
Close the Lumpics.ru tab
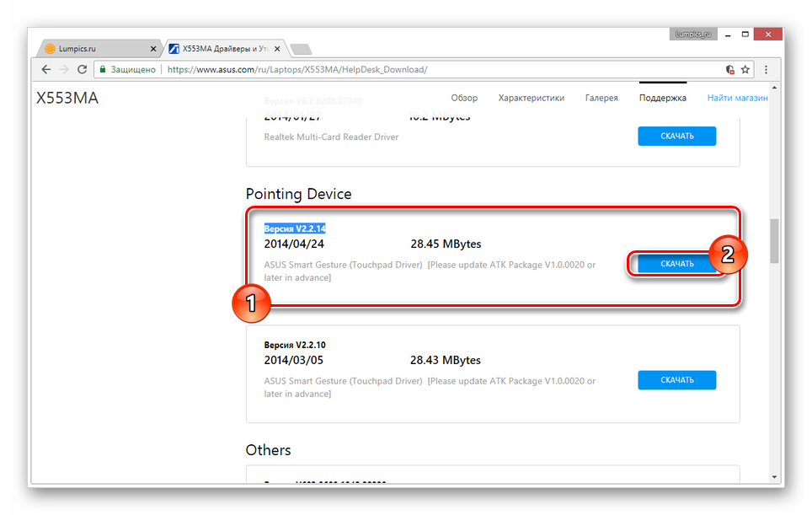click(x=152, y=49)
